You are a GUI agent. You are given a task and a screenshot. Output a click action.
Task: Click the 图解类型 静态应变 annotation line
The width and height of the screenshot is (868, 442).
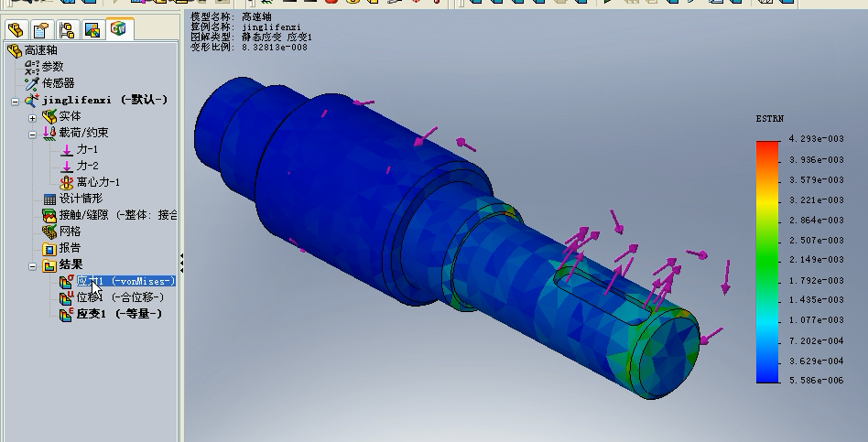pyautogui.click(x=251, y=38)
